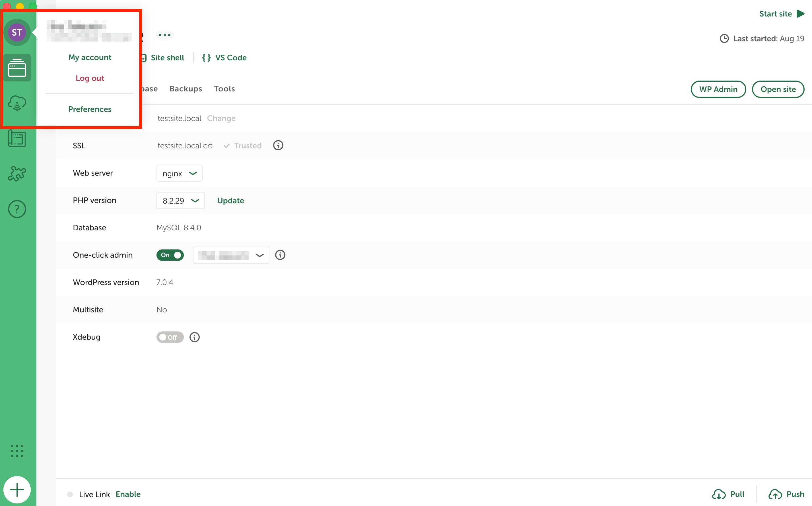Switch to the Backups tab
812x506 pixels.
[186, 89]
